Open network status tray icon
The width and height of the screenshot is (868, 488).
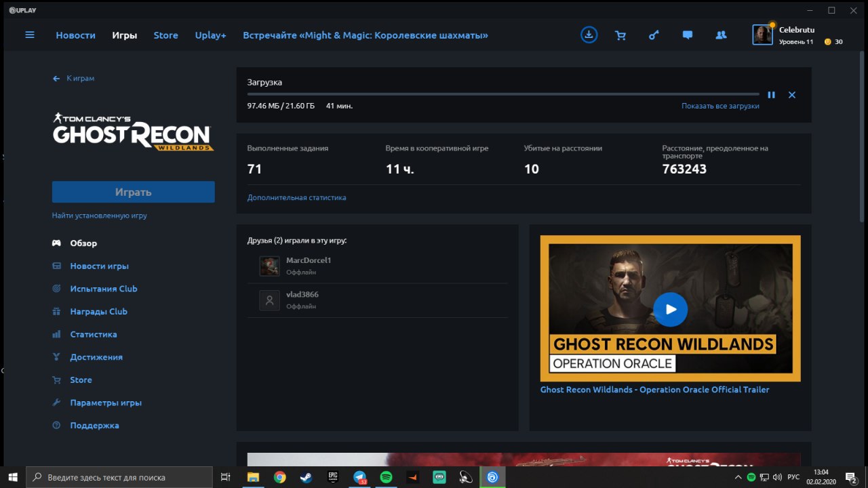(x=764, y=477)
